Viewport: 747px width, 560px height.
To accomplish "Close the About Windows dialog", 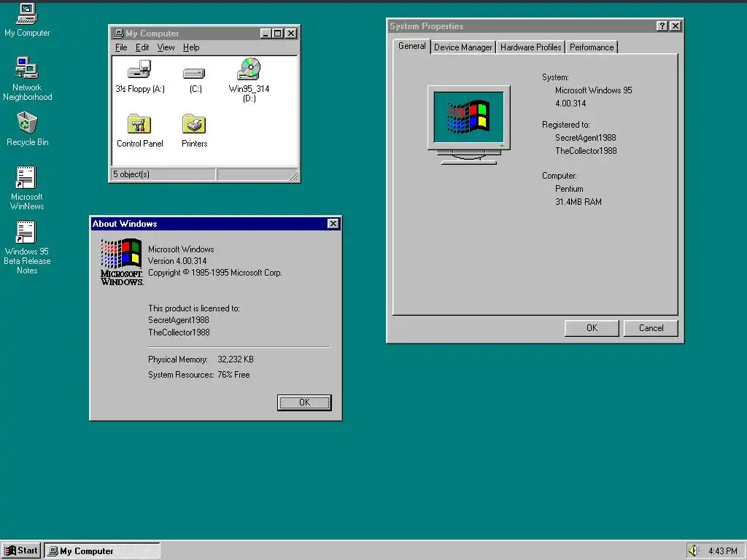I will click(333, 224).
